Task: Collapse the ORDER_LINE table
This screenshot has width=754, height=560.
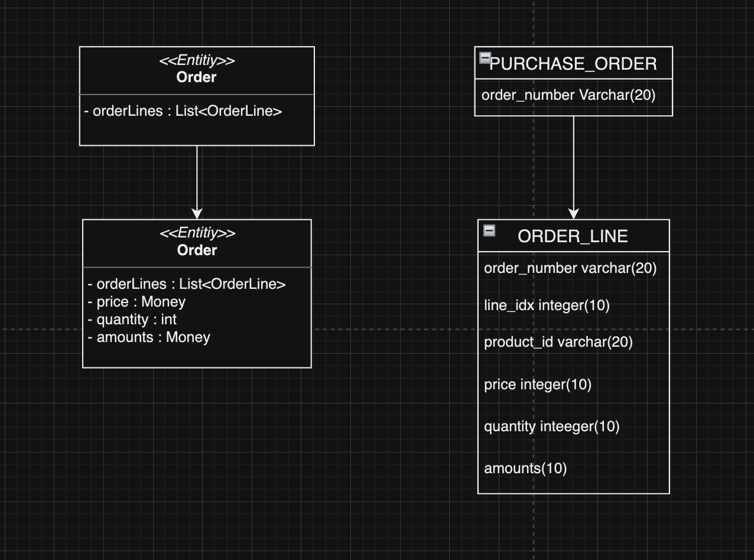Action: pos(489,231)
